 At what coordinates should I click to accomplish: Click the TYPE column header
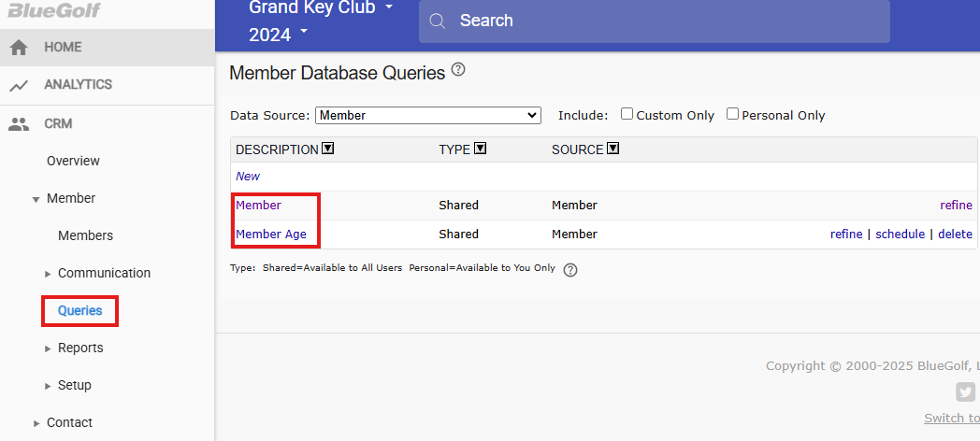click(x=454, y=149)
